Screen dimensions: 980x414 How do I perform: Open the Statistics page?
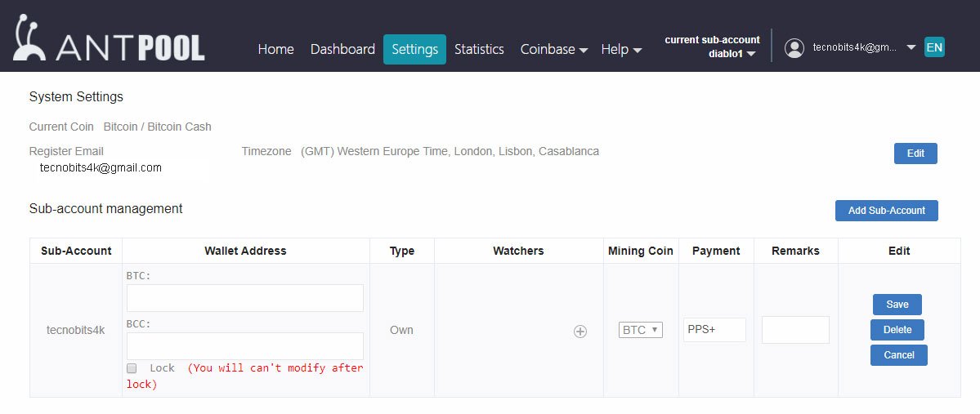point(479,49)
